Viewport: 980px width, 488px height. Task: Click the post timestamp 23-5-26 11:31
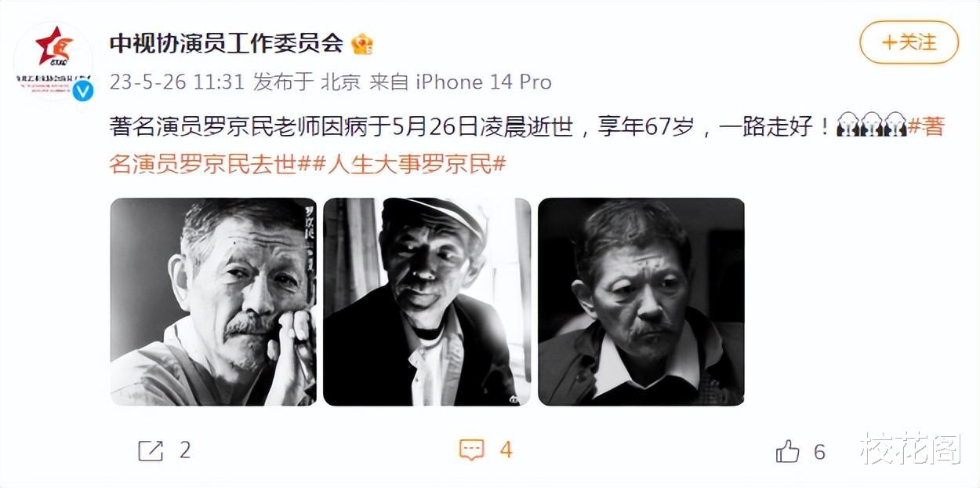[x=177, y=82]
